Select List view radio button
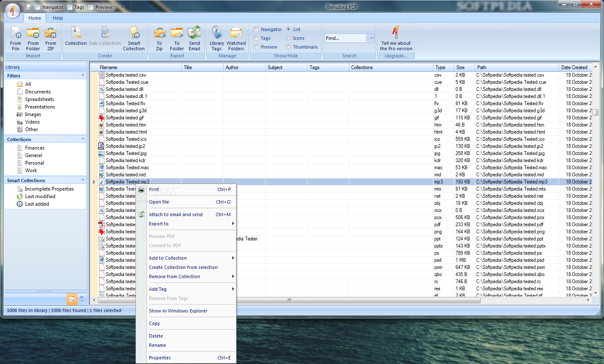The height and width of the screenshot is (364, 604). click(x=288, y=29)
